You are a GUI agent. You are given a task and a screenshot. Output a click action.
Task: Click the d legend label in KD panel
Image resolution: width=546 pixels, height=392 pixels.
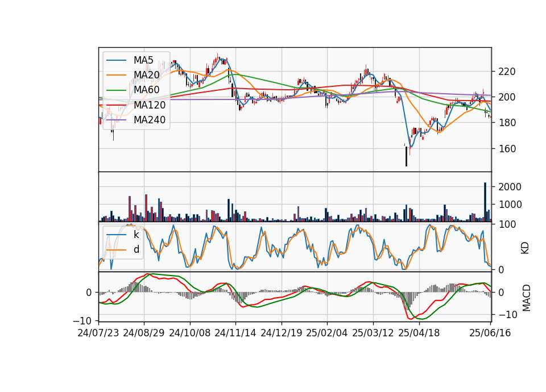[136, 249]
